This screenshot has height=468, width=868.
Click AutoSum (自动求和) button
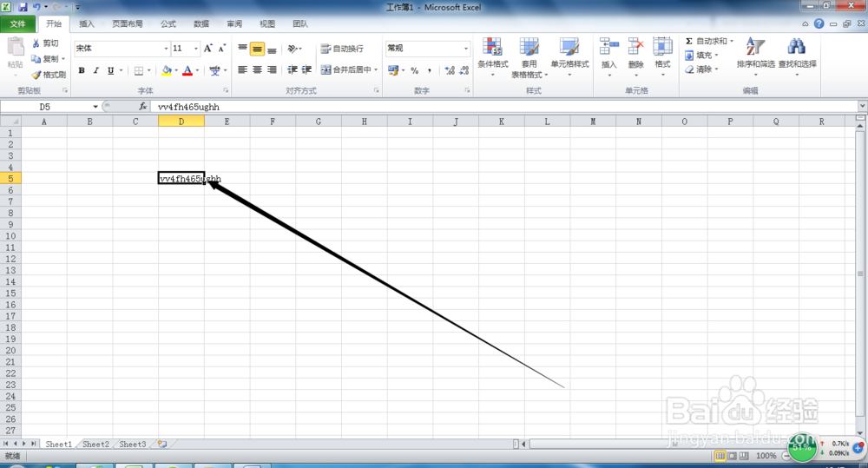707,41
